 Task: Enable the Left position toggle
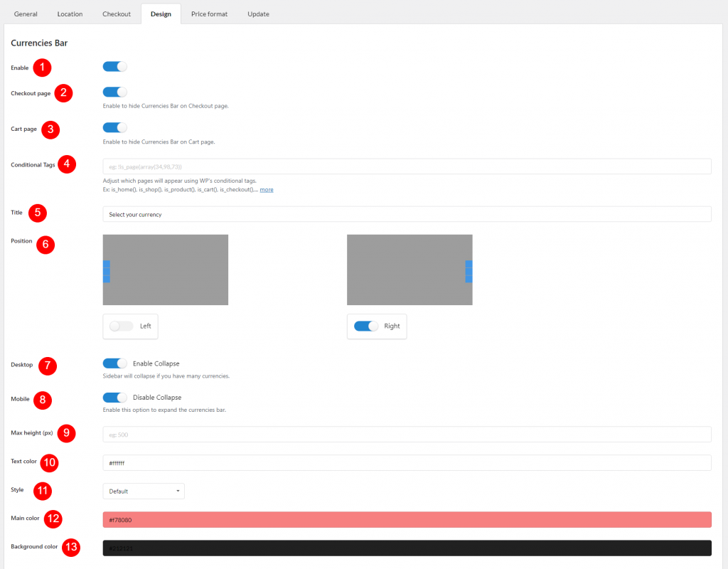click(122, 326)
